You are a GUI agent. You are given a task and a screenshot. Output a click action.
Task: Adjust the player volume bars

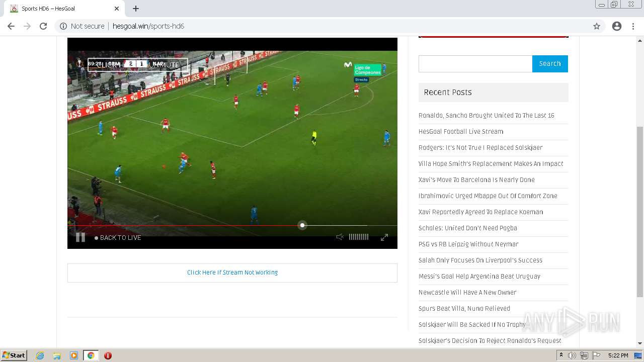tap(359, 237)
